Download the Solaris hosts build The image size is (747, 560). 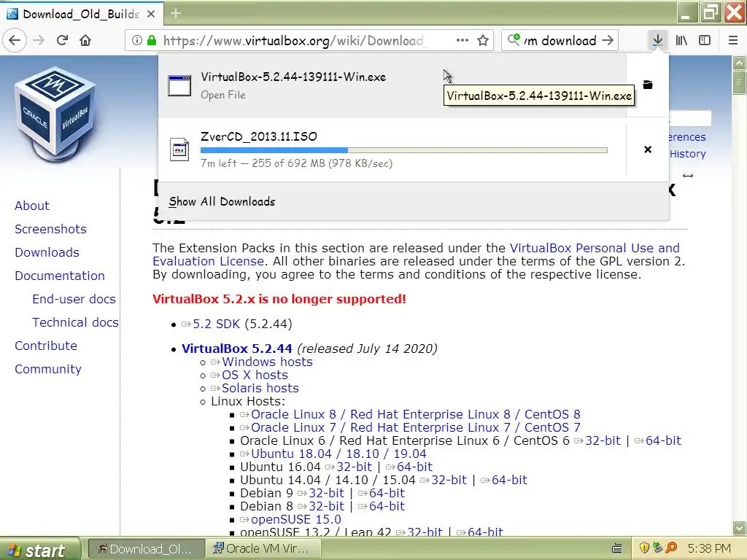tap(260, 388)
